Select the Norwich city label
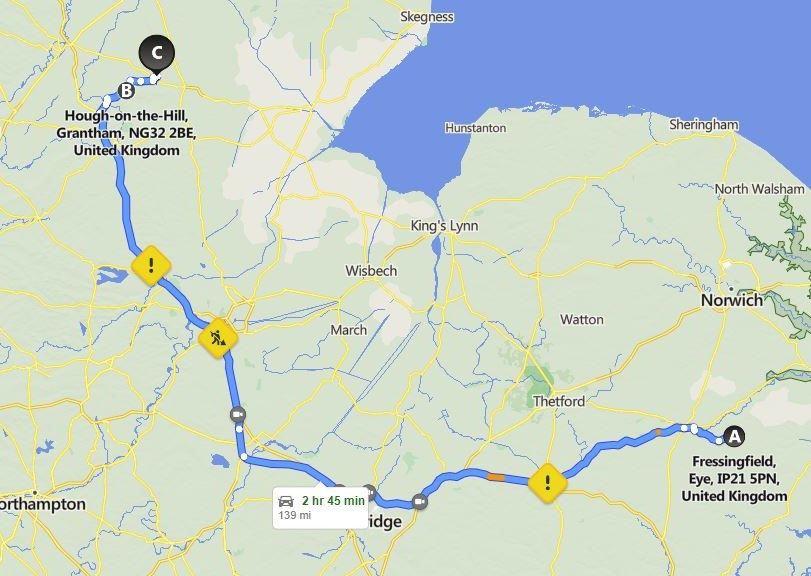The image size is (811, 576). (x=731, y=300)
